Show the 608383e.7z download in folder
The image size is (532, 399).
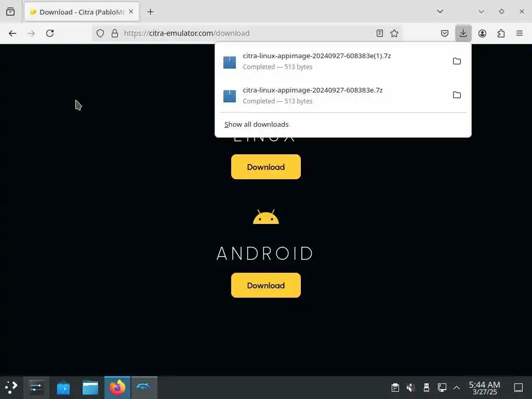[457, 95]
